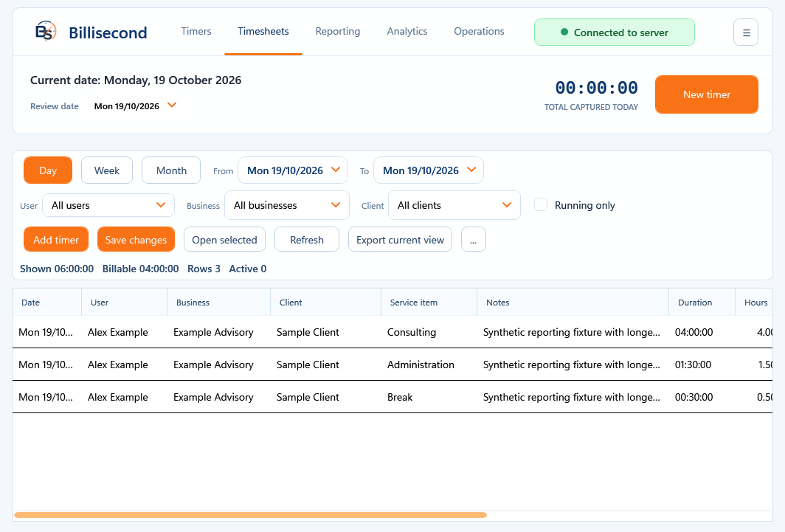Refresh the timesheet list
Screen dimensions: 785x532
point(306,239)
